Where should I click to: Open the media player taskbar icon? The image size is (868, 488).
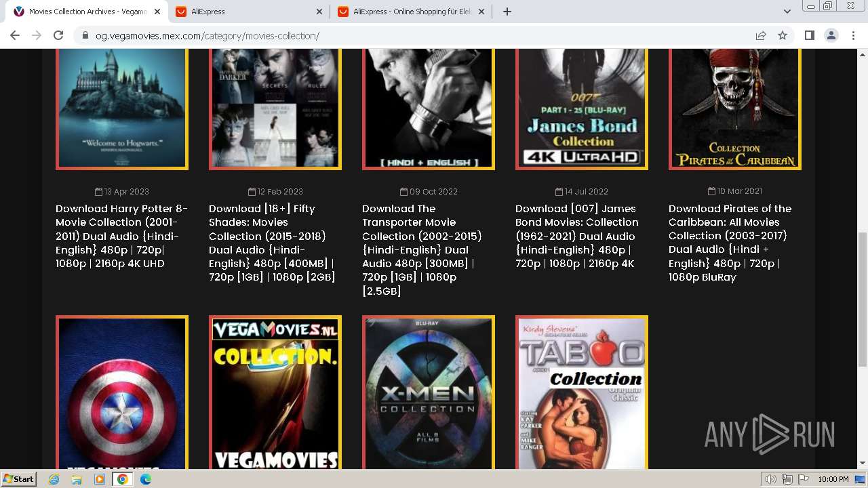(x=100, y=479)
